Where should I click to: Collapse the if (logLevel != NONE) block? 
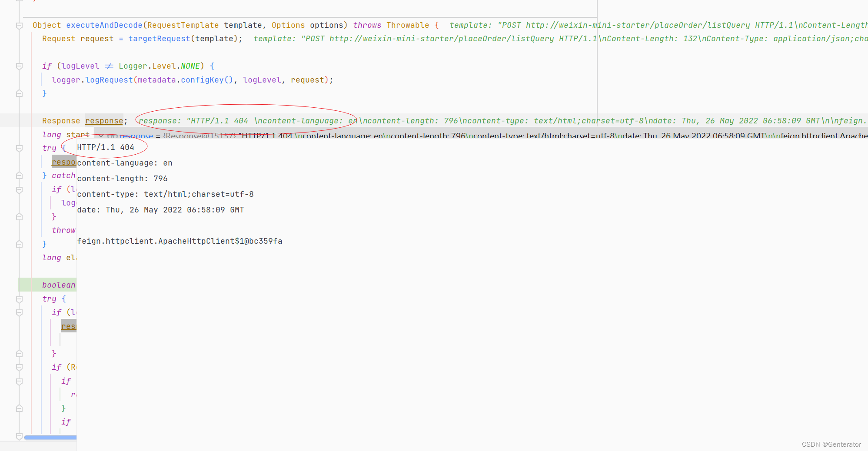coord(19,66)
